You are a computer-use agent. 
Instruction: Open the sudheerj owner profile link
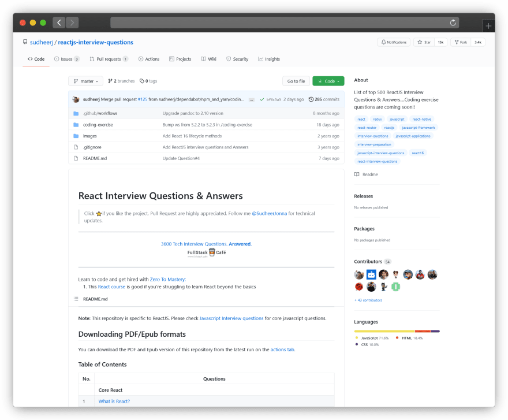(42, 42)
